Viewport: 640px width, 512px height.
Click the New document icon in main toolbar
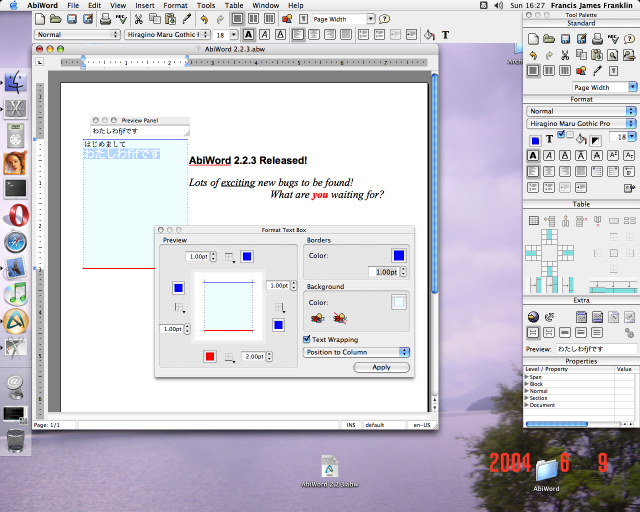(x=40, y=19)
